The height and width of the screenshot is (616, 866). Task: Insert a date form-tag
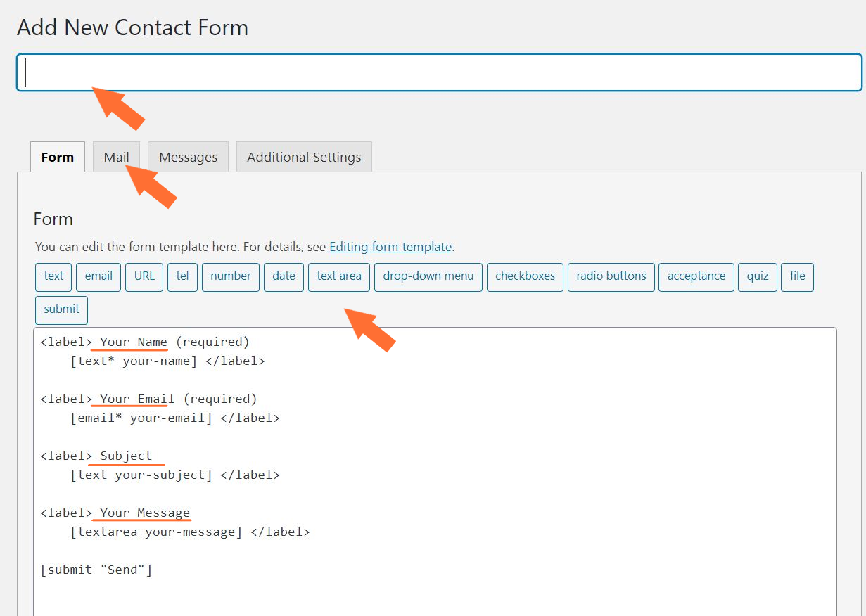[x=284, y=277]
